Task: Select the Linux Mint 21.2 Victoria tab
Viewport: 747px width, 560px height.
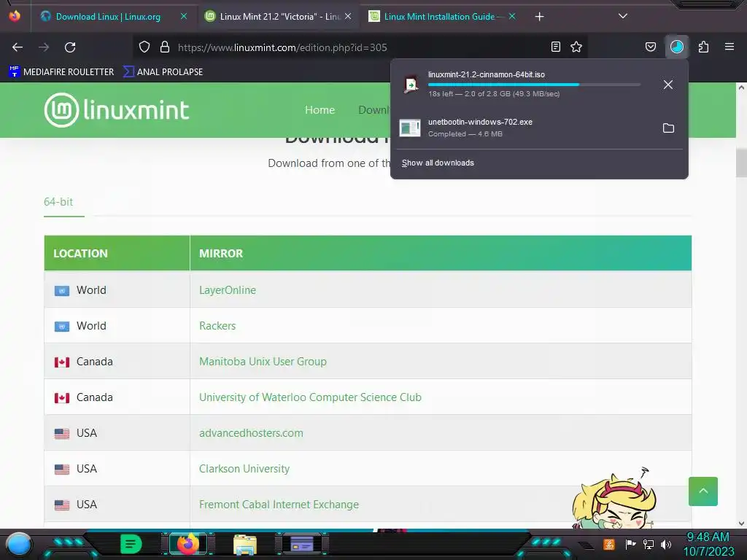Action: tap(279, 17)
